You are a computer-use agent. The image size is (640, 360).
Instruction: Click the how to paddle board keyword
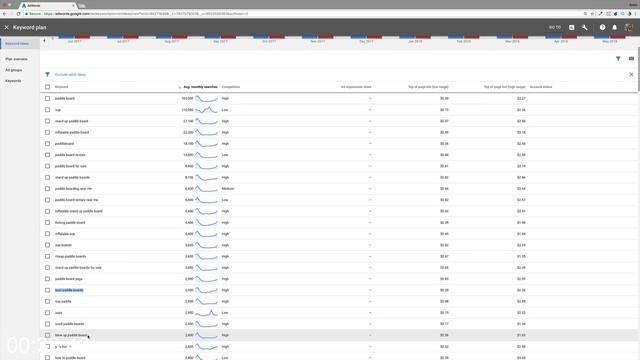point(70,358)
